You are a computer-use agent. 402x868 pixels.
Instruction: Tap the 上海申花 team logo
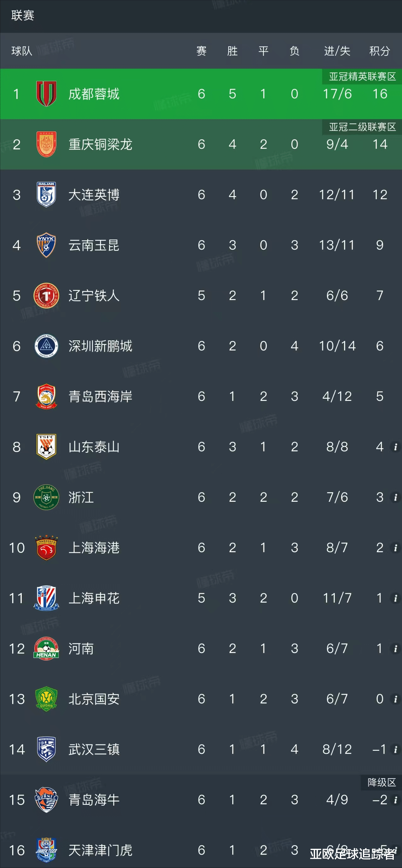click(x=46, y=598)
